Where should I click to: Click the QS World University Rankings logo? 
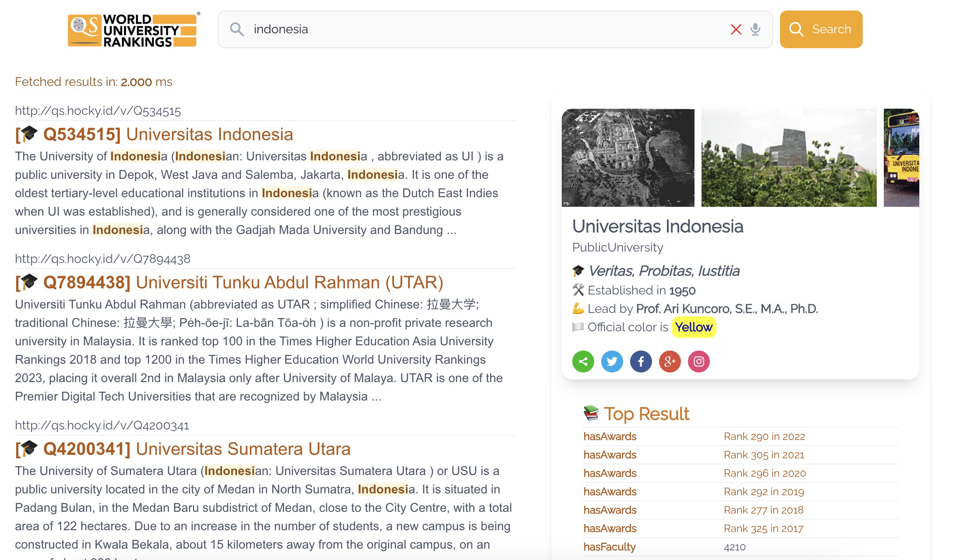pyautogui.click(x=133, y=29)
